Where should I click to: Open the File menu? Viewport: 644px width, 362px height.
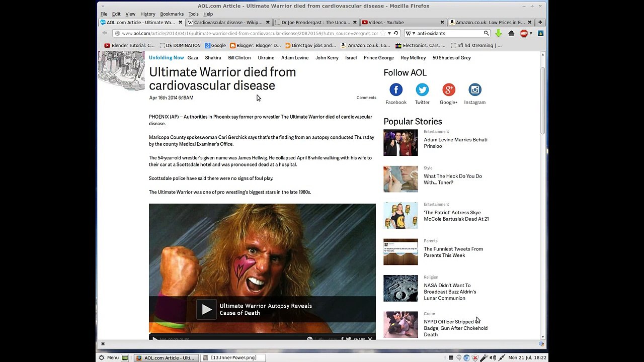tap(104, 14)
